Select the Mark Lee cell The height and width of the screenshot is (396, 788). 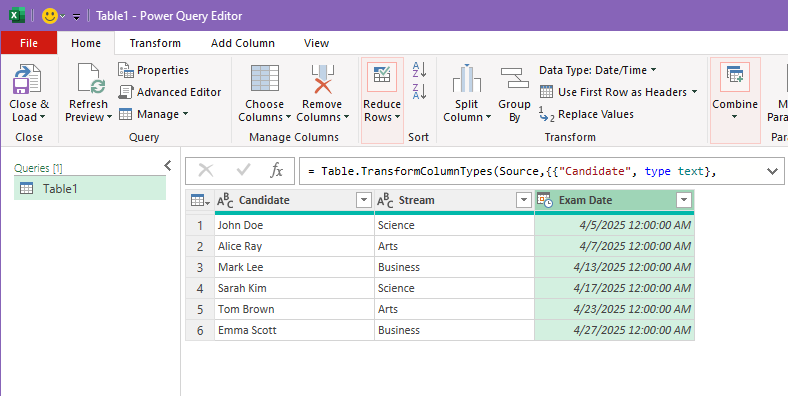pos(294,267)
